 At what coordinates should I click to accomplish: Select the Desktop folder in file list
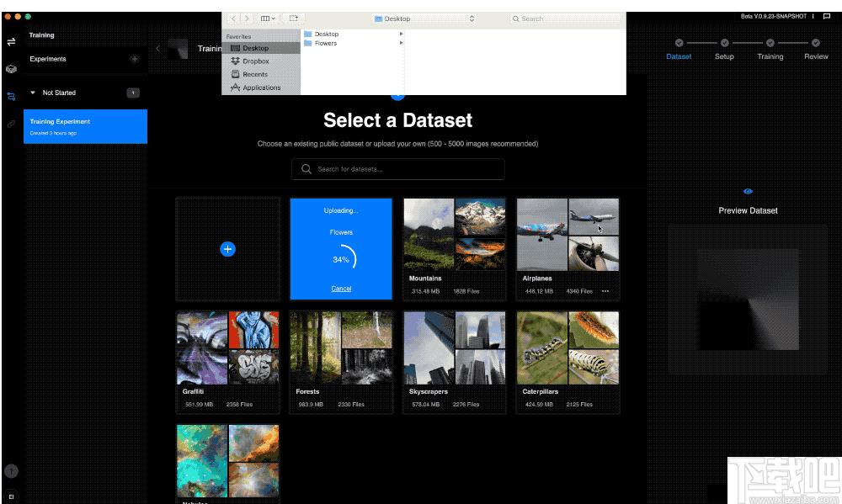point(327,34)
